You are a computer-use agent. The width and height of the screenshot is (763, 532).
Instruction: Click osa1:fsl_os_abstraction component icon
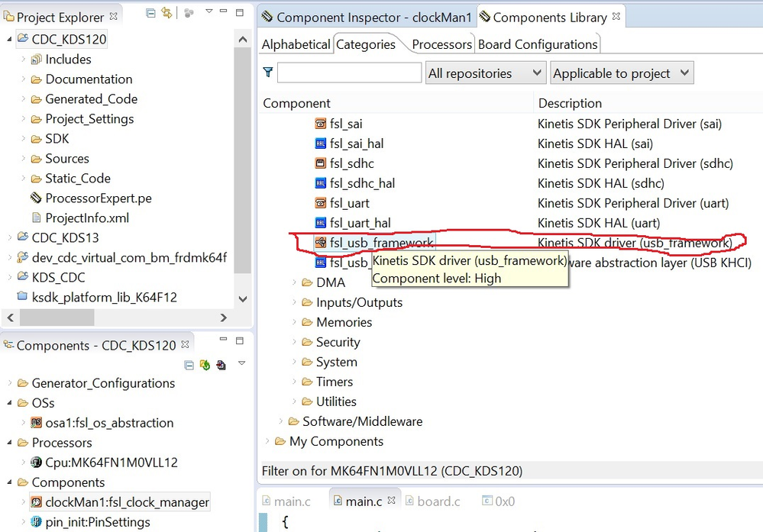tap(36, 423)
